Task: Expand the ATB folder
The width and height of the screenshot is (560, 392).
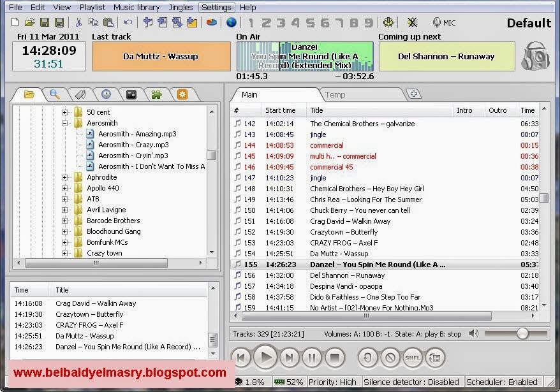Action: (64, 200)
